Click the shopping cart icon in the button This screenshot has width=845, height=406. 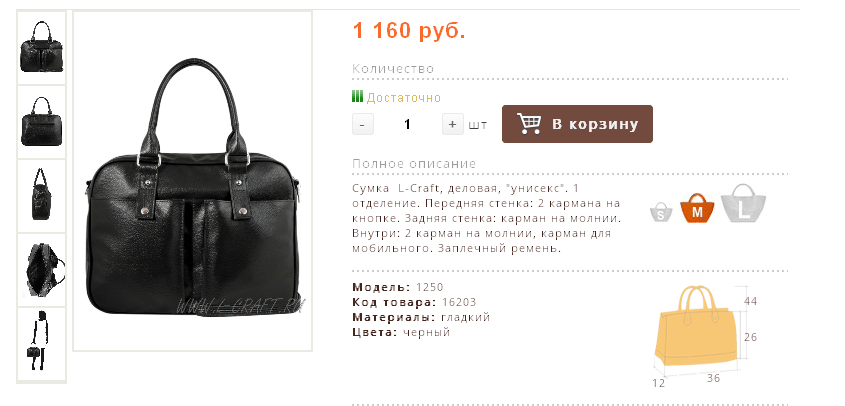pos(529,123)
